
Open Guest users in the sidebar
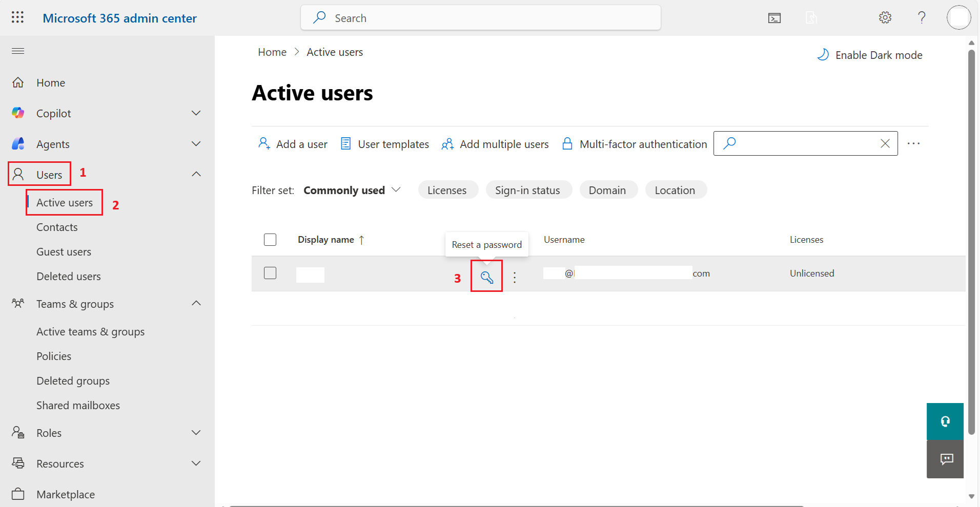64,252
